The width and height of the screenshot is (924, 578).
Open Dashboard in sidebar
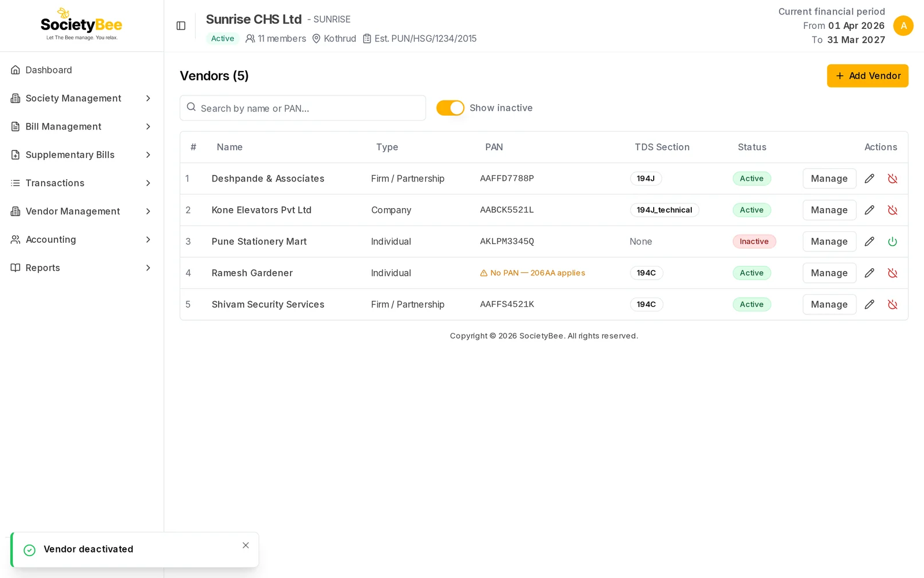pos(81,70)
